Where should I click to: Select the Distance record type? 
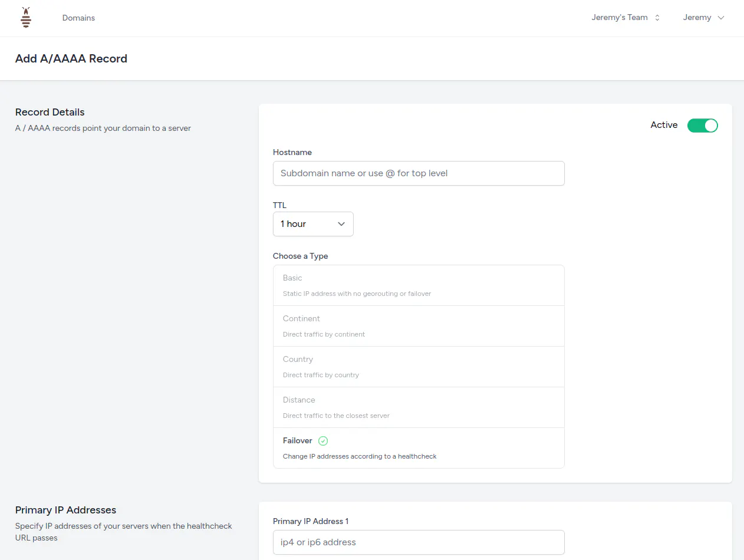419,407
